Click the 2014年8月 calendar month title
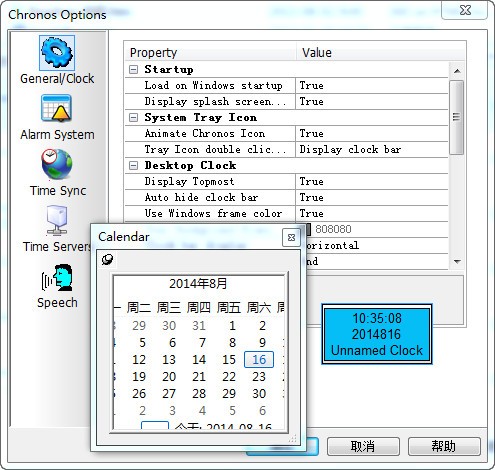This screenshot has width=495, height=470. coord(198,284)
